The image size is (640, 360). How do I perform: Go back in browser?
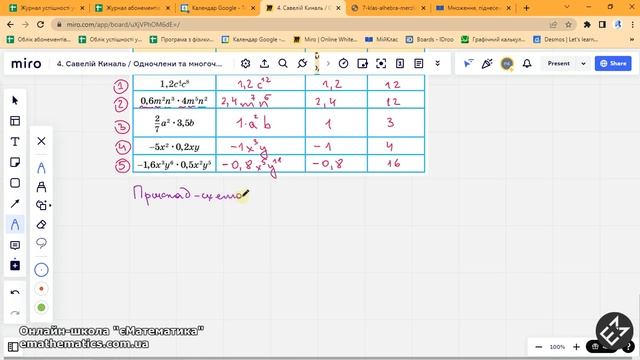click(11, 24)
